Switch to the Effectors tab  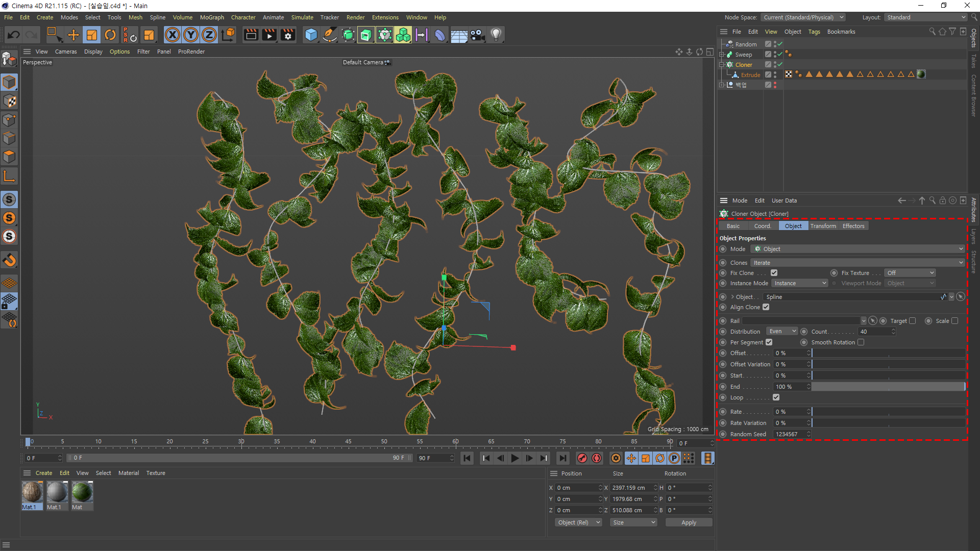[853, 226]
